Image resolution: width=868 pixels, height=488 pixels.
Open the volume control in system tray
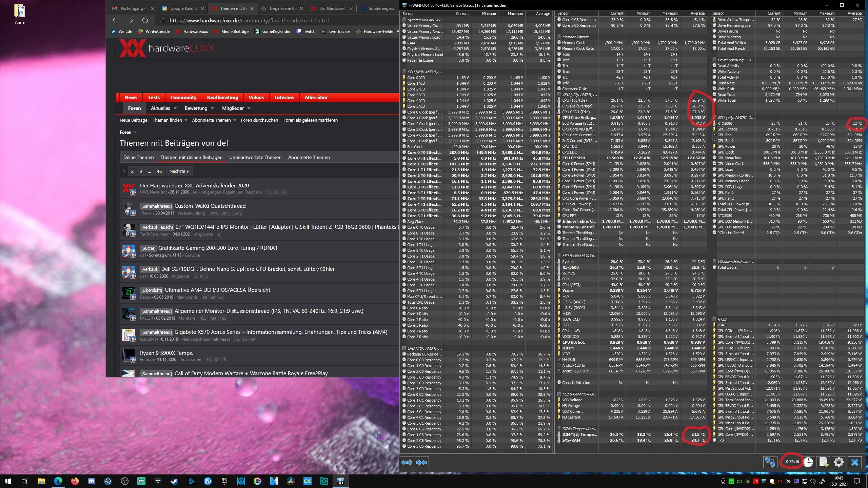coord(812,481)
